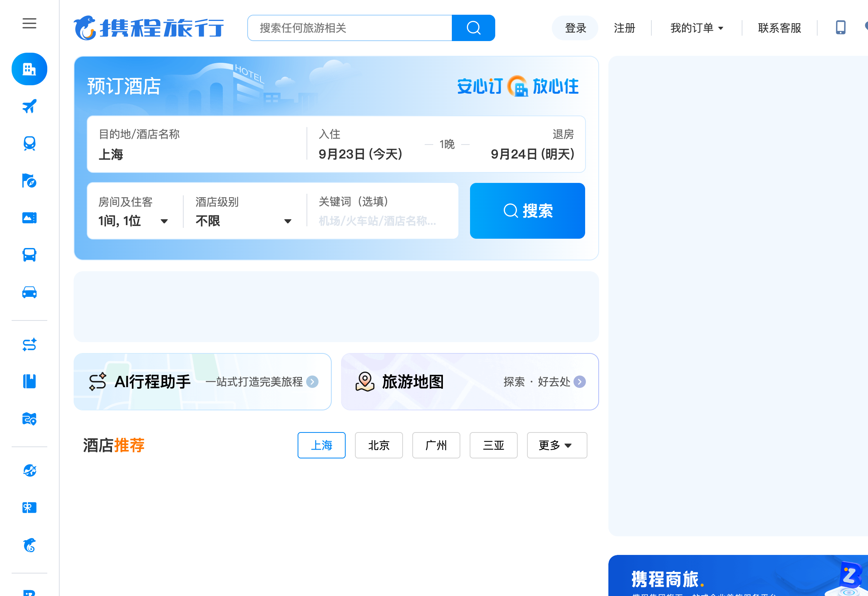Open the car rental sidebar icon
This screenshot has width=868, height=596.
tap(29, 292)
